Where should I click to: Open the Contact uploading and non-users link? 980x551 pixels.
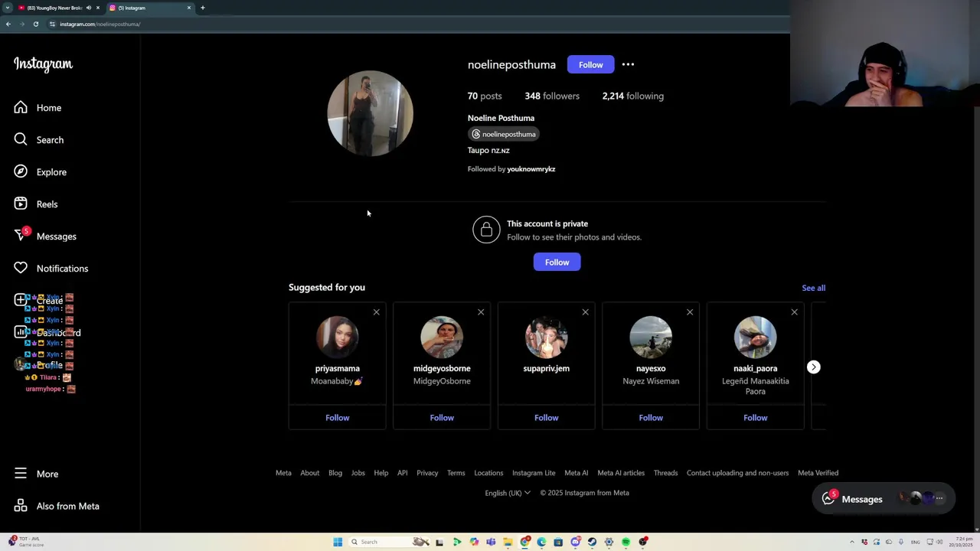737,473
